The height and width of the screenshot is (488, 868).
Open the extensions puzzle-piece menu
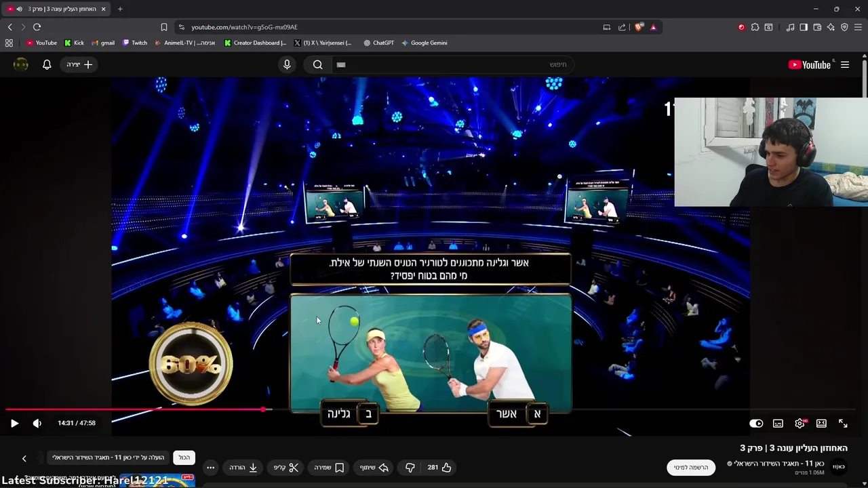(x=755, y=27)
